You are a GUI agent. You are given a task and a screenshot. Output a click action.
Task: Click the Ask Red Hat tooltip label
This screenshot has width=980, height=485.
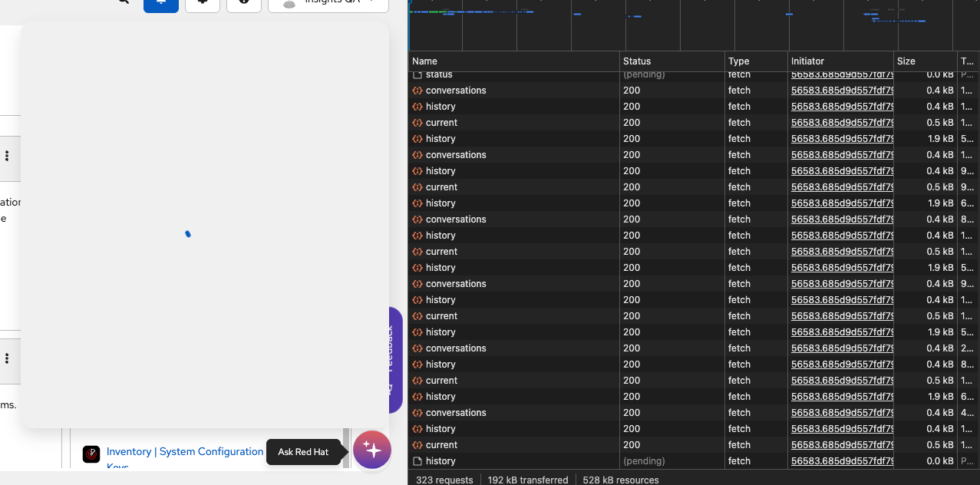coord(303,452)
